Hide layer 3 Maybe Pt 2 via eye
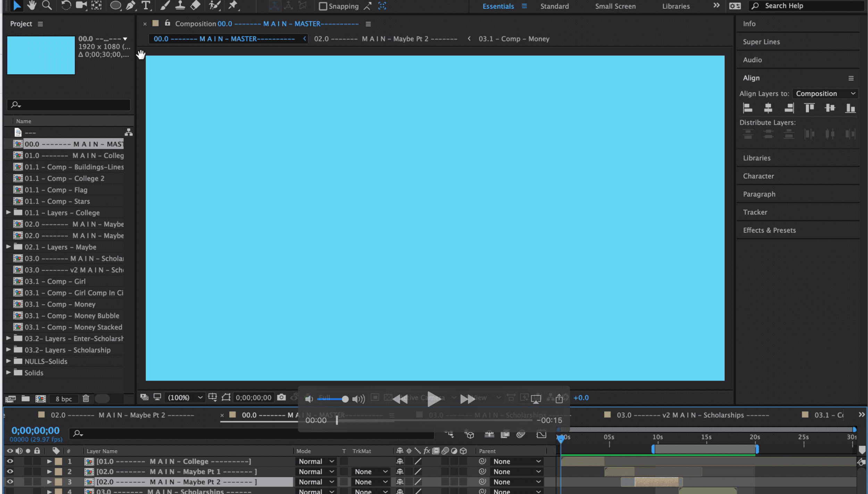The height and width of the screenshot is (494, 868). pos(10,482)
